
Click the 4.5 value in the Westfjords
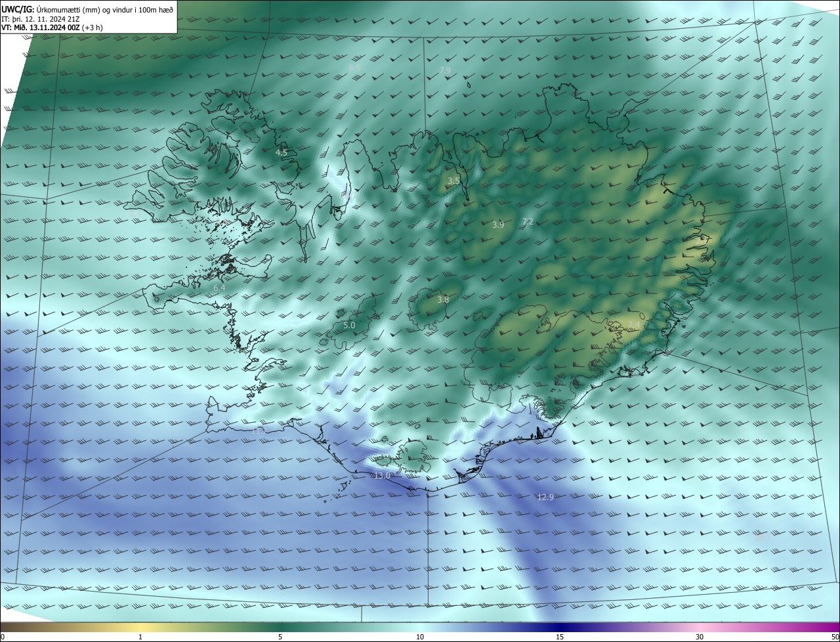pos(282,152)
